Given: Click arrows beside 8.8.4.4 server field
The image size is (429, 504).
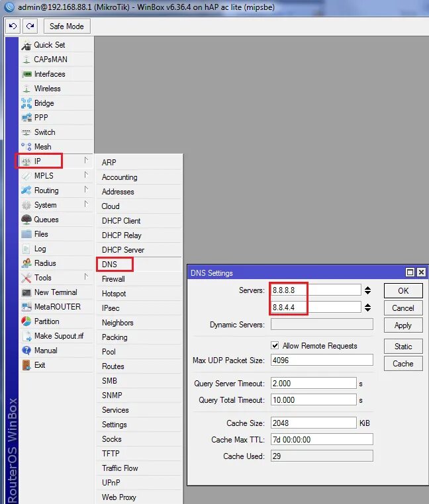Looking at the screenshot, I should pyautogui.click(x=367, y=308).
